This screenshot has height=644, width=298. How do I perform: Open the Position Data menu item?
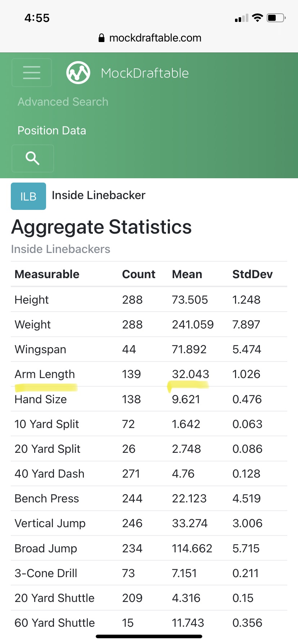52,130
